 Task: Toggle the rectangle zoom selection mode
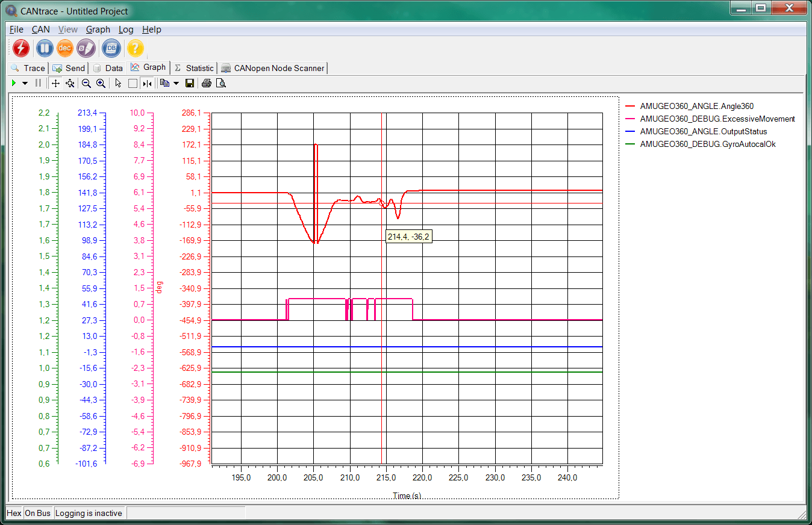[x=132, y=83]
